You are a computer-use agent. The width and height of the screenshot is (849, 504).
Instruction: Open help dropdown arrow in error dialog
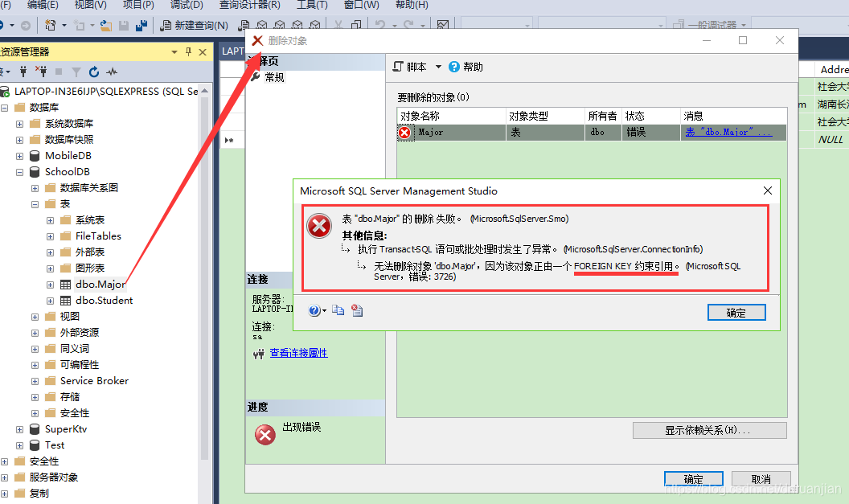point(324,311)
